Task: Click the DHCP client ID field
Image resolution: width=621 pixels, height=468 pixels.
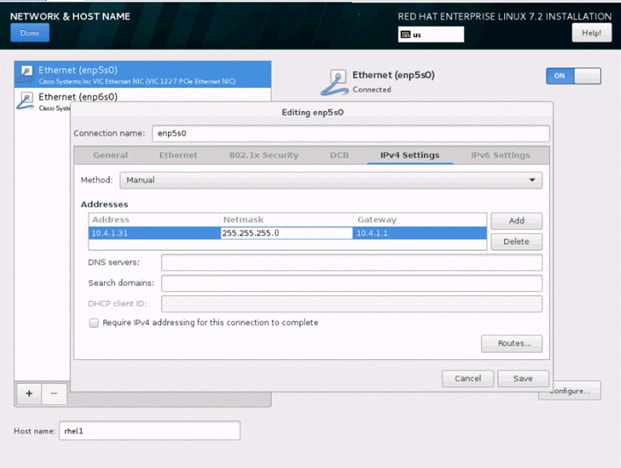Action: pos(352,304)
